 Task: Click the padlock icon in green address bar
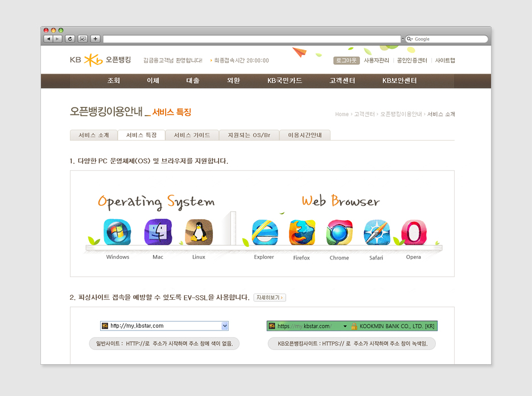pyautogui.click(x=354, y=326)
